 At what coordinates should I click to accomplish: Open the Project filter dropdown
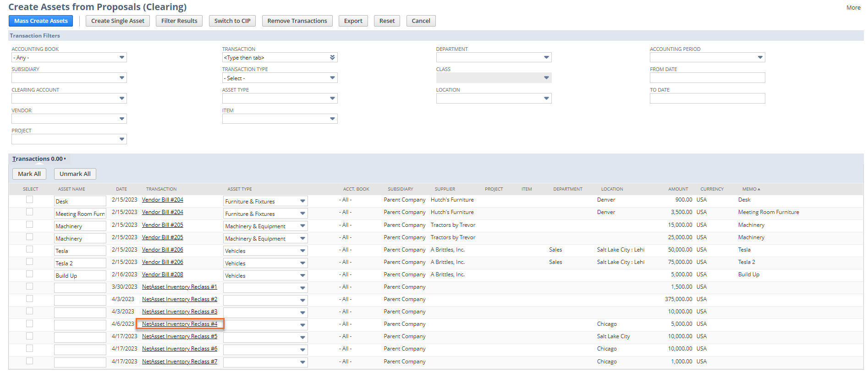(122, 139)
